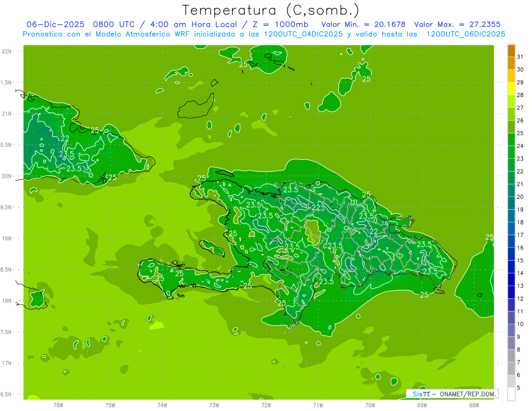Click the '74W' longitude label

[162, 405]
